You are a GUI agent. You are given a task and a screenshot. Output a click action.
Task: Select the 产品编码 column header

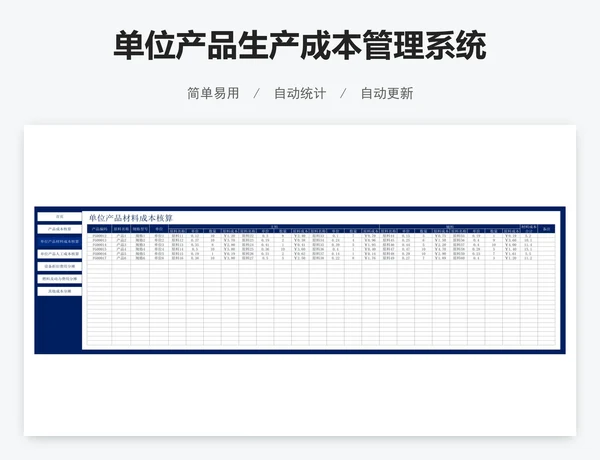[99, 229]
